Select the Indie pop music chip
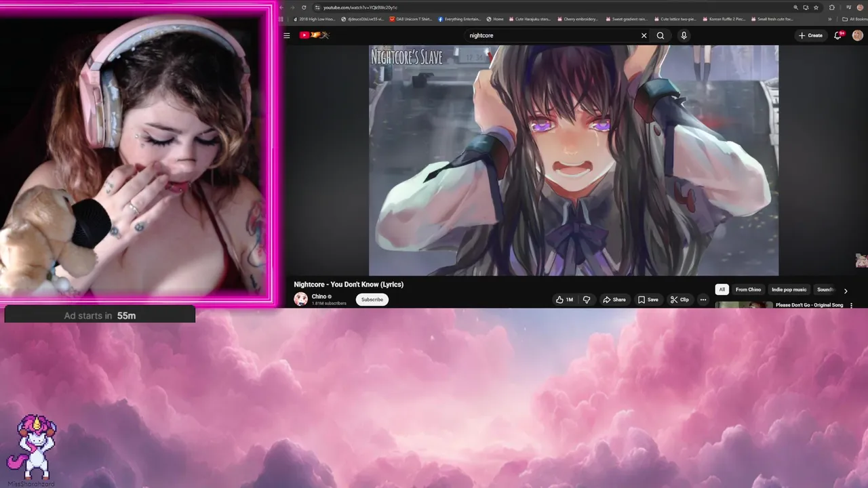 tap(789, 289)
